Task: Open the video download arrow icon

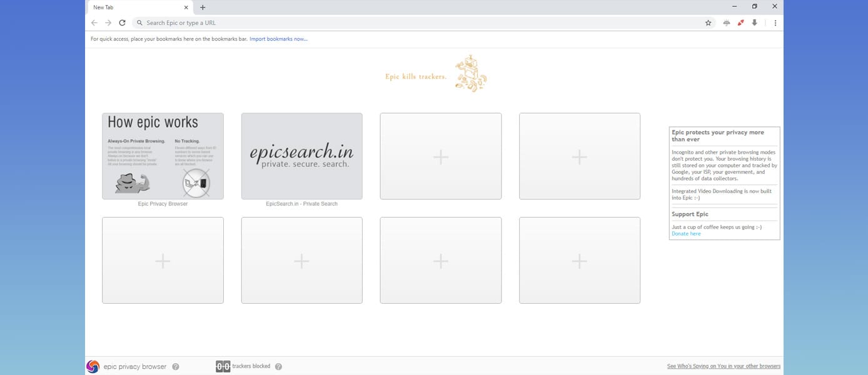Action: click(x=755, y=22)
